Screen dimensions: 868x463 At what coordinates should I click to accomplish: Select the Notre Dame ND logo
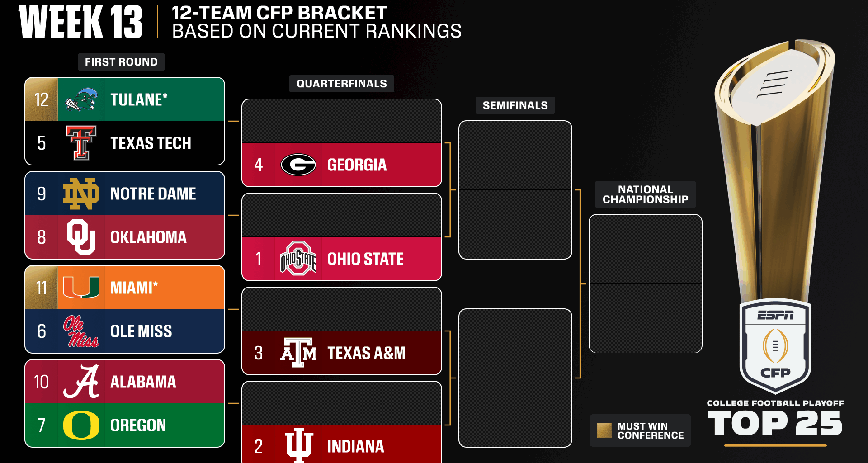point(81,194)
